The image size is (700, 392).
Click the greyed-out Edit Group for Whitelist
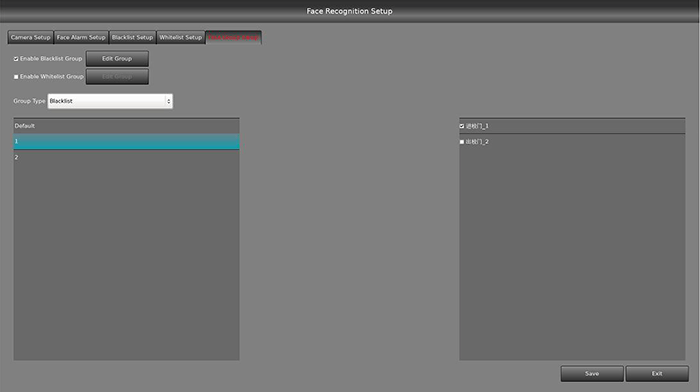[117, 77]
